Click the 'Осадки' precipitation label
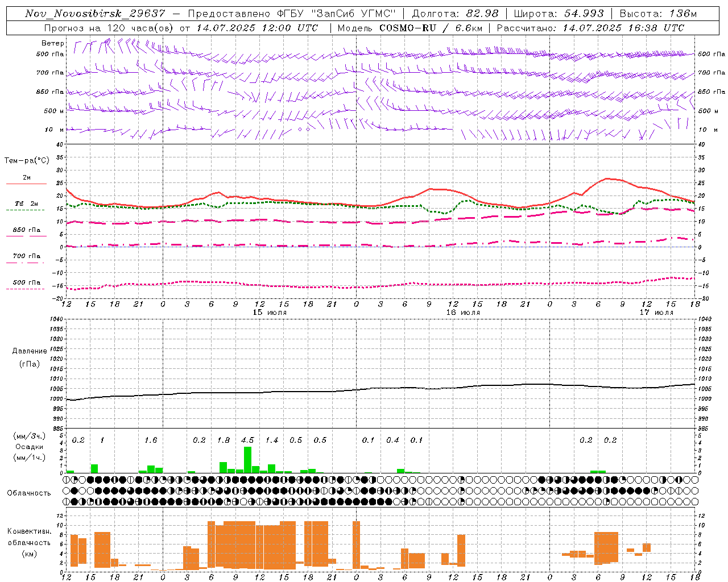728x582 pixels. click(30, 447)
